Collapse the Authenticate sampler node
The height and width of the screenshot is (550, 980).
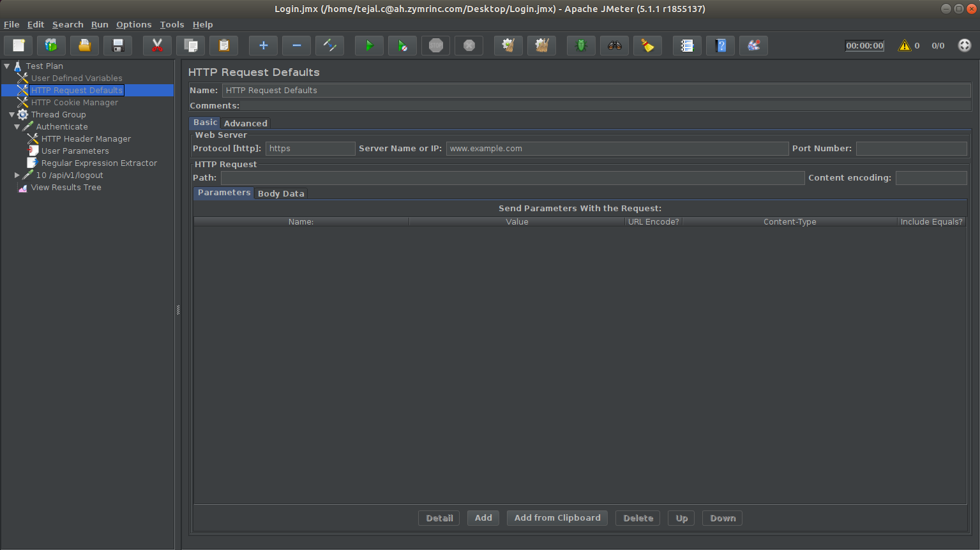coord(17,127)
